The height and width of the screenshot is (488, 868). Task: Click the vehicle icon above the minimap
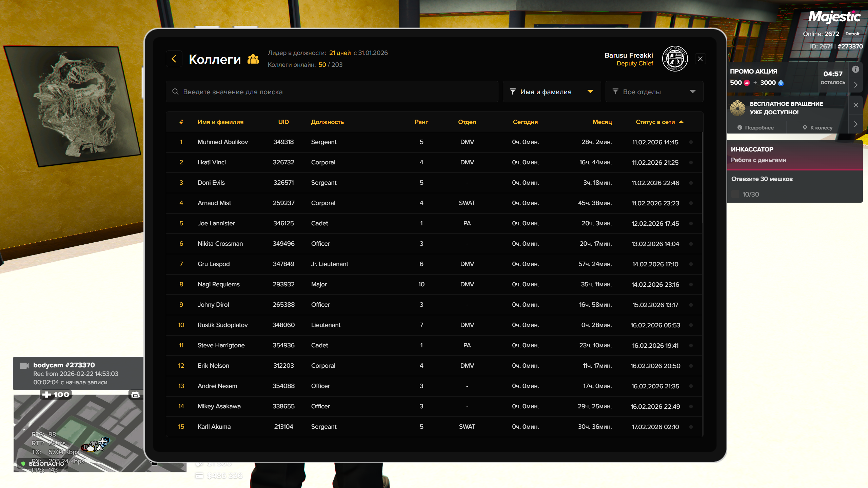click(135, 395)
